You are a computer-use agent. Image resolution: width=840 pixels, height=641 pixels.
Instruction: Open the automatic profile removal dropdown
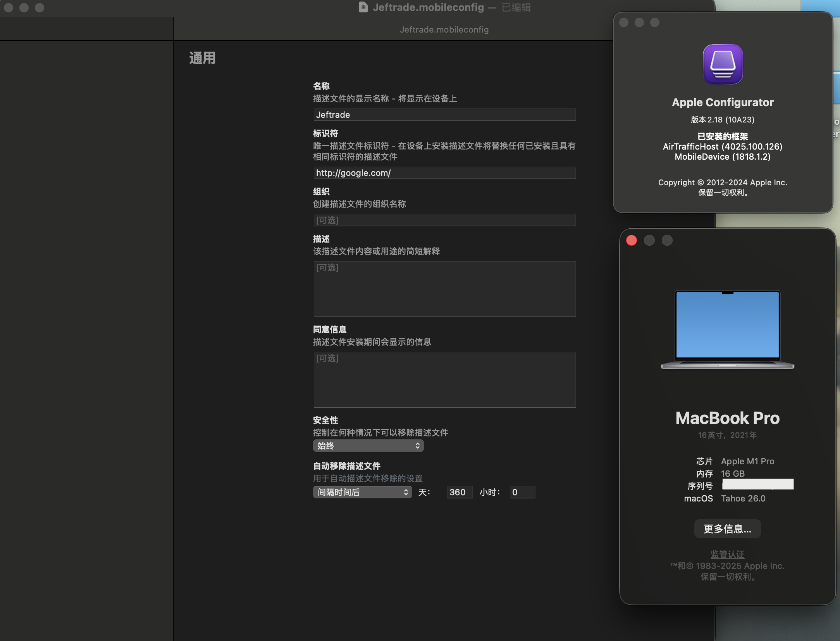pyautogui.click(x=362, y=492)
